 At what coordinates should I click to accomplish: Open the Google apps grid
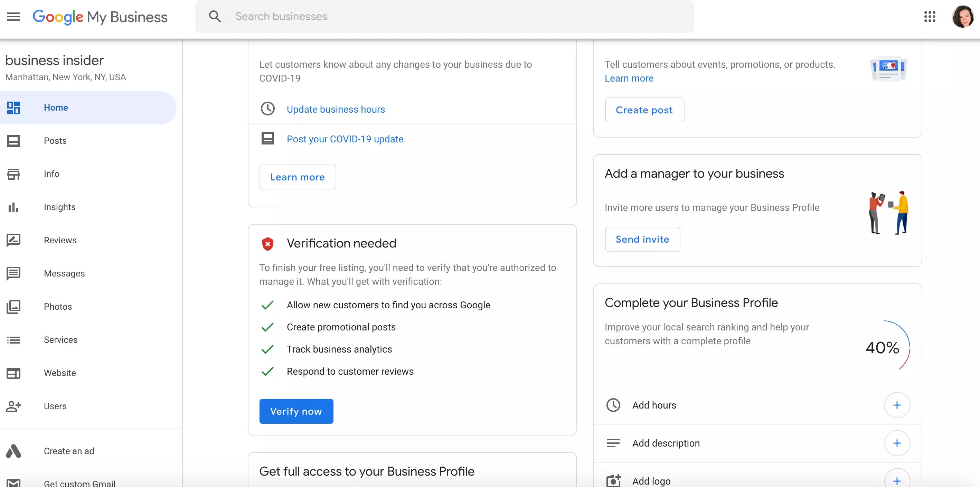930,17
